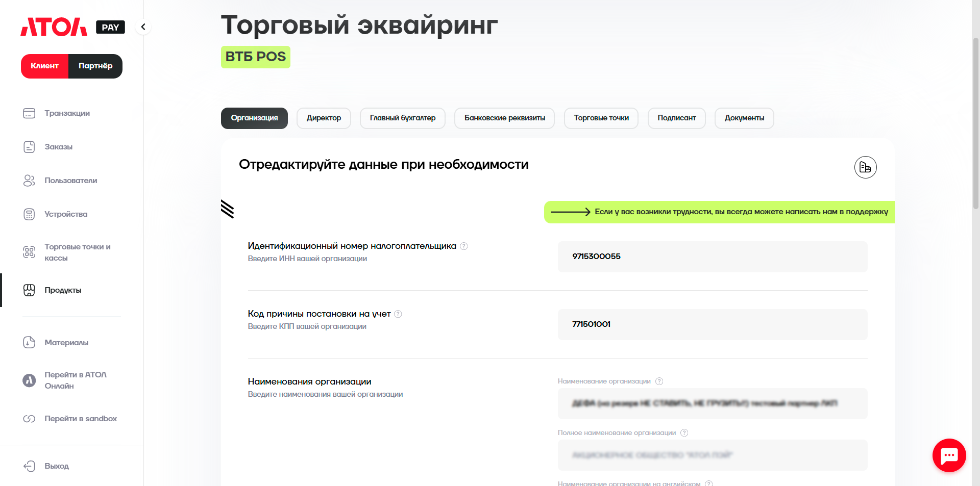980x486 pixels.
Task: Click the Выход logout icon
Action: tap(29, 466)
